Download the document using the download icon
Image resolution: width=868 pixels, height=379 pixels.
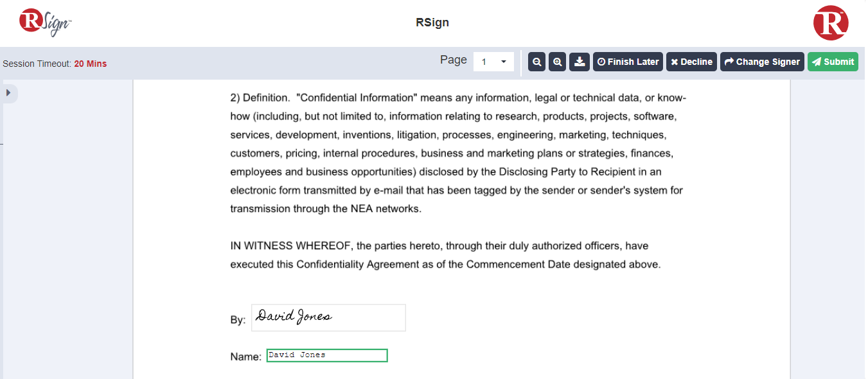pyautogui.click(x=580, y=62)
